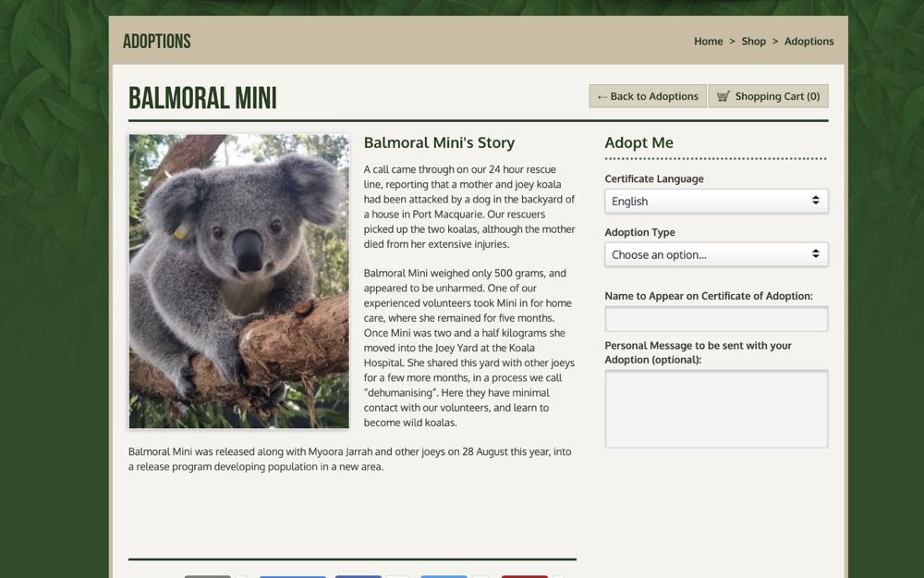Click the left arrow in Back to Adoptions
This screenshot has height=578, width=924.
click(x=602, y=96)
